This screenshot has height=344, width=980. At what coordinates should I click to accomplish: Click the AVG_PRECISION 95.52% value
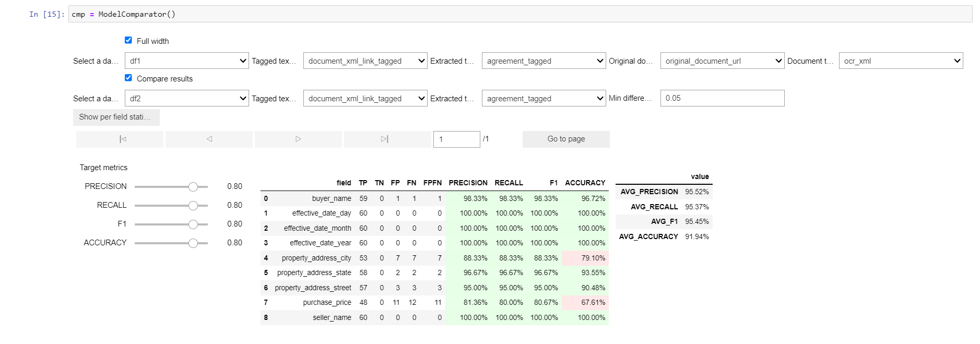point(697,192)
